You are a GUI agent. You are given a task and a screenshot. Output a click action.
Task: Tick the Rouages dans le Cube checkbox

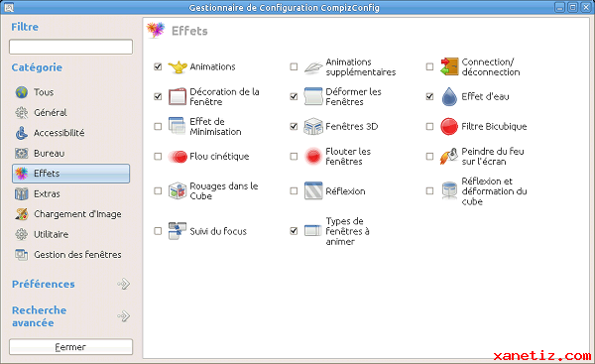pyautogui.click(x=158, y=190)
